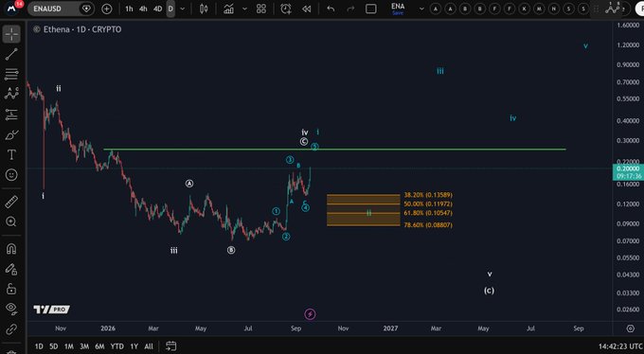Set the date range to 3M
This screenshot has height=354, width=644.
click(84, 346)
